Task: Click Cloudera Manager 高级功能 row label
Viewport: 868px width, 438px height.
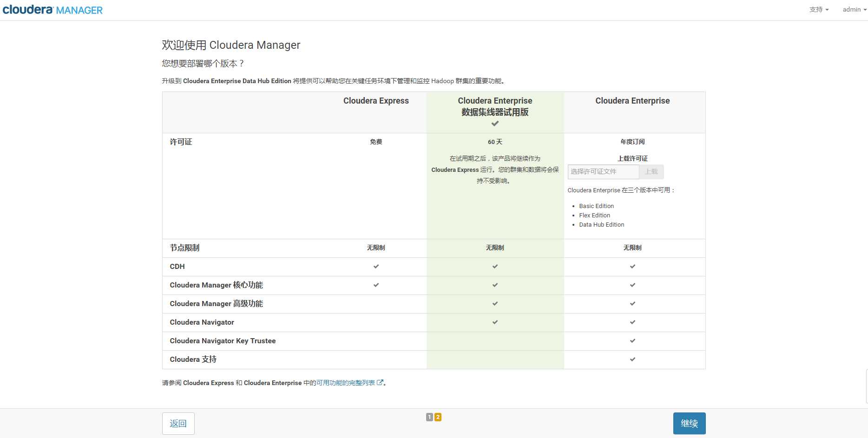Action: (x=216, y=304)
